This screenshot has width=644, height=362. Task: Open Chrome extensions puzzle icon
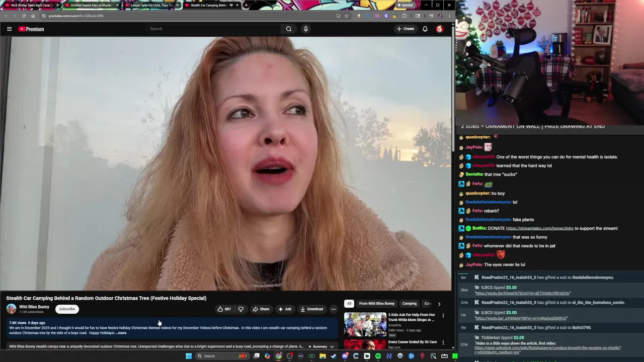click(404, 16)
